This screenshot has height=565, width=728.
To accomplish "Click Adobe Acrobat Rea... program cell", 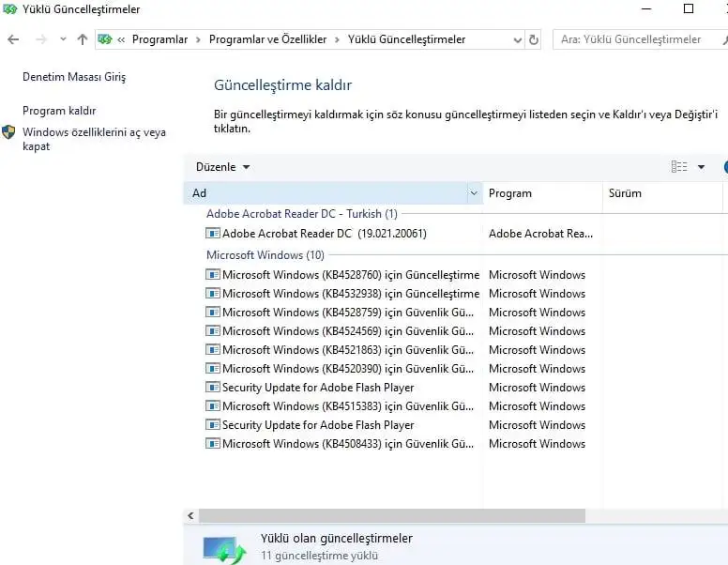I will pos(541,234).
